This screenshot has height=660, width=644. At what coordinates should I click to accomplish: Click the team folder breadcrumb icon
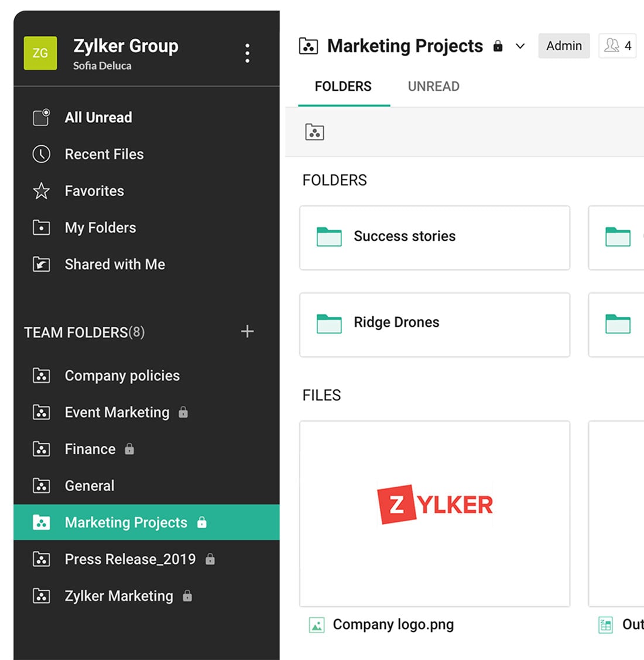click(314, 132)
